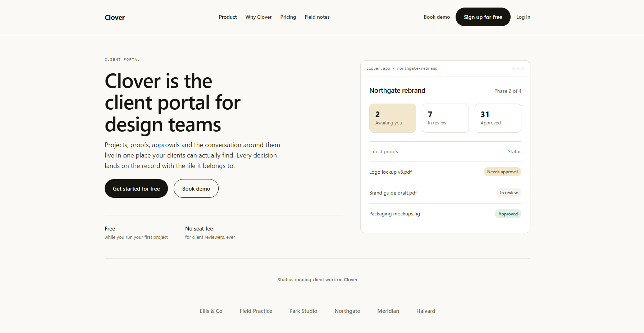Click the In review status badge
This screenshot has width=644, height=333.
509,193
